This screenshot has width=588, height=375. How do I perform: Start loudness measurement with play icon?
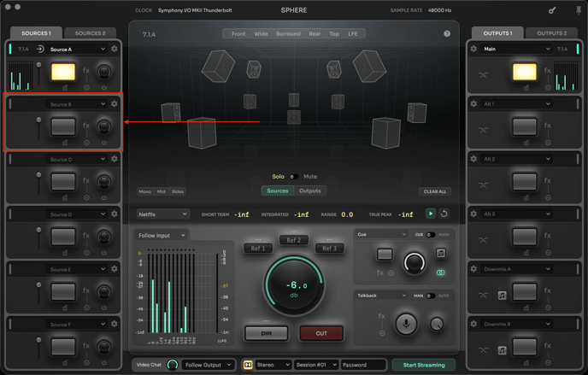(431, 214)
